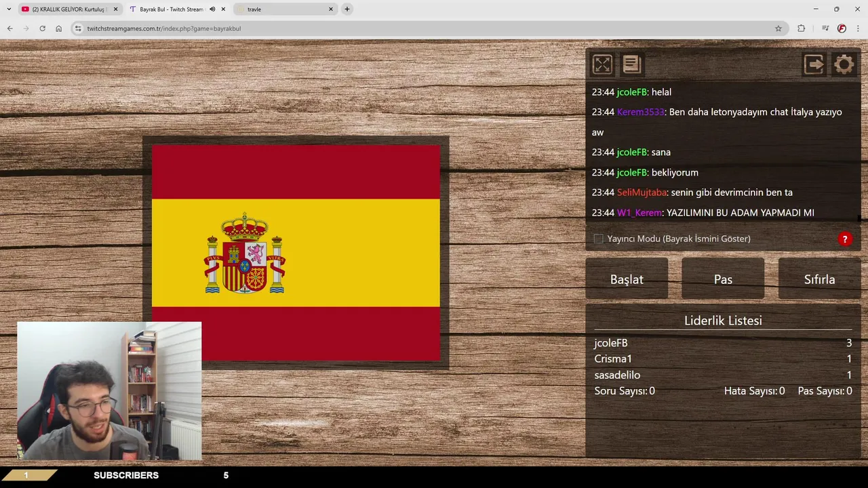Close the KRALLIK GELİYOR YouTube tab
The height and width of the screenshot is (488, 868).
[x=115, y=9]
